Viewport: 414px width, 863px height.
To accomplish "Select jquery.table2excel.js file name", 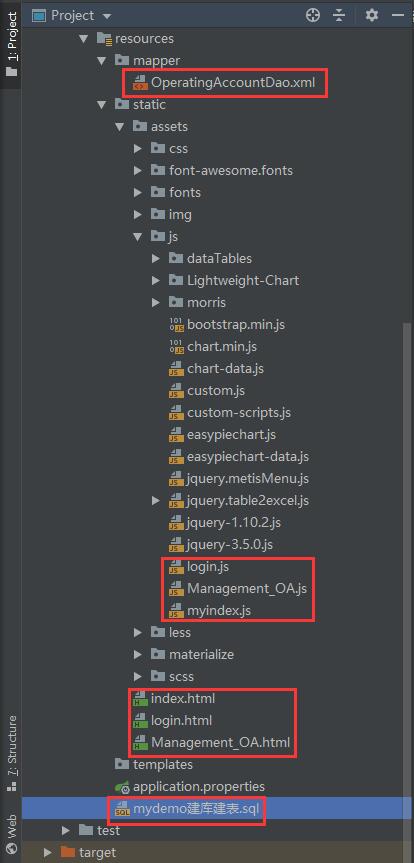I will (248, 501).
